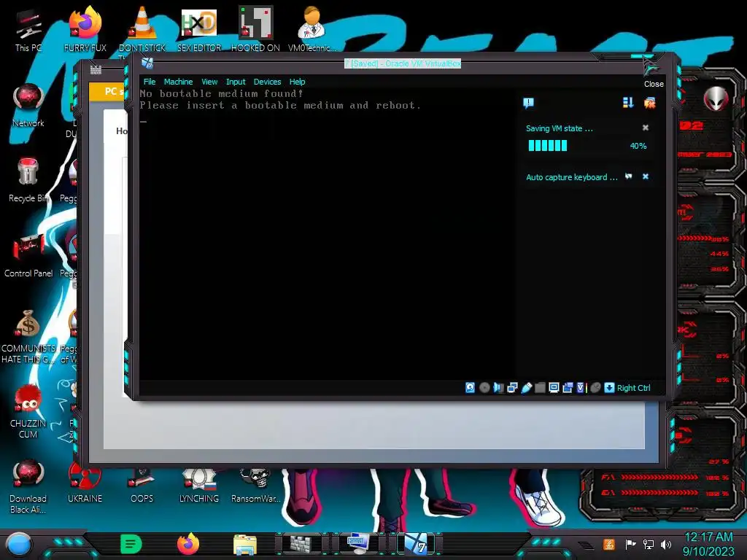Click the audio status icon
This screenshot has height=560, width=747.
coord(498,388)
